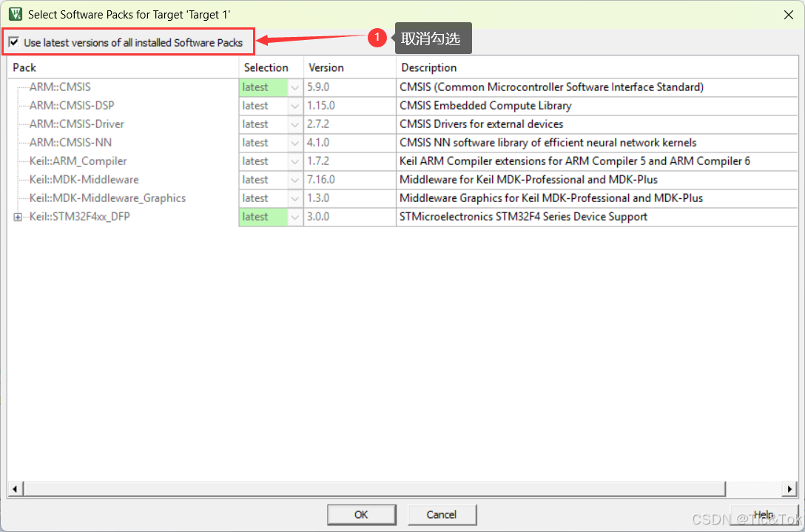Open Selection dropdown for ARM::CMSIS-DSP
The height and width of the screenshot is (532, 805).
[295, 107]
